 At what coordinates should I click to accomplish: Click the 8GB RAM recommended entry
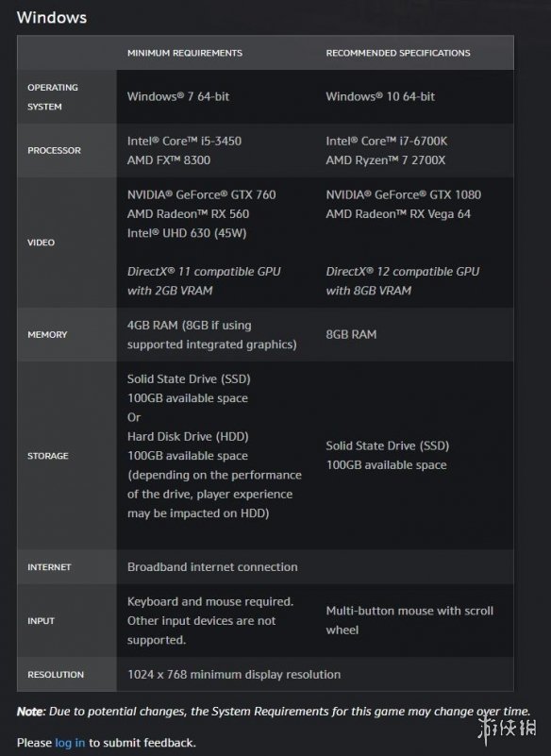coord(351,335)
